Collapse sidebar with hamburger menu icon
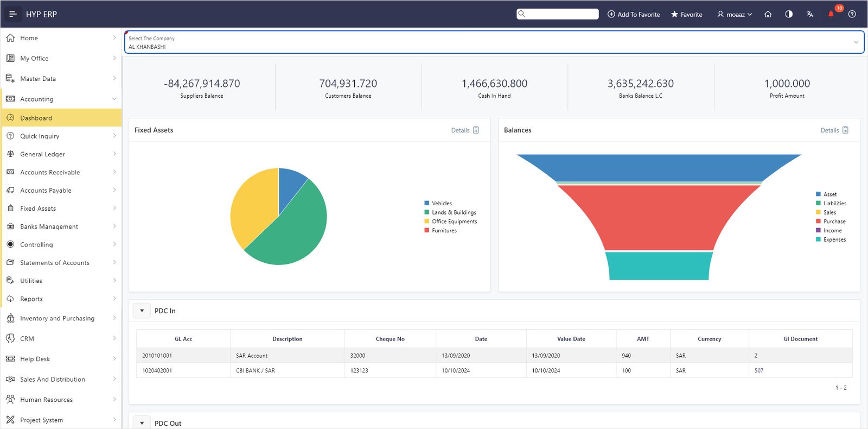Screen dimensions: 868x429 pos(13,14)
